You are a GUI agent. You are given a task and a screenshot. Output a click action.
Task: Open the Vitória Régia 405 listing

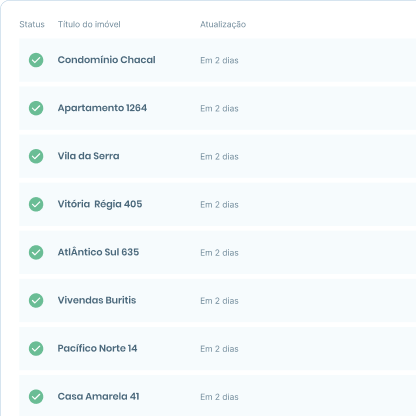pos(100,204)
